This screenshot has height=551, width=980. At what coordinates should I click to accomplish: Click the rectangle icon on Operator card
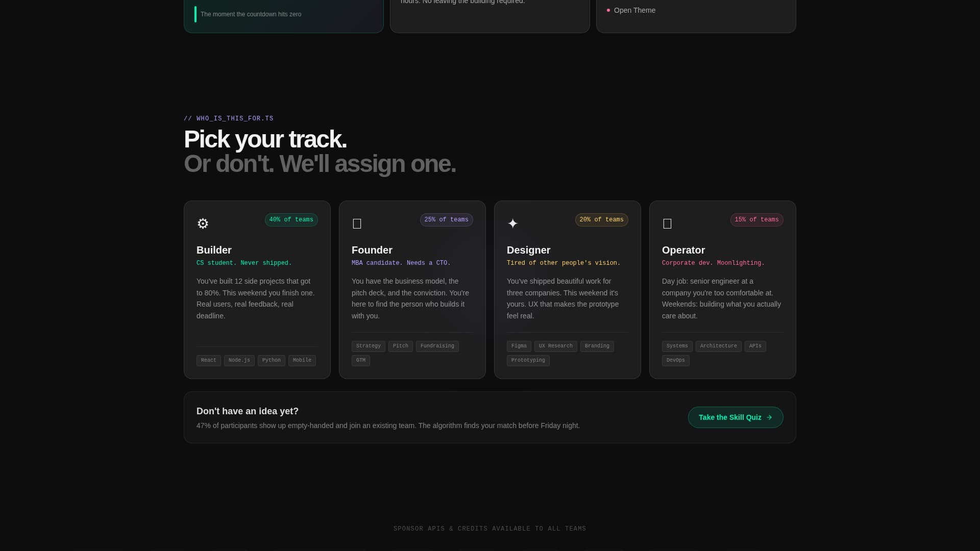point(667,224)
